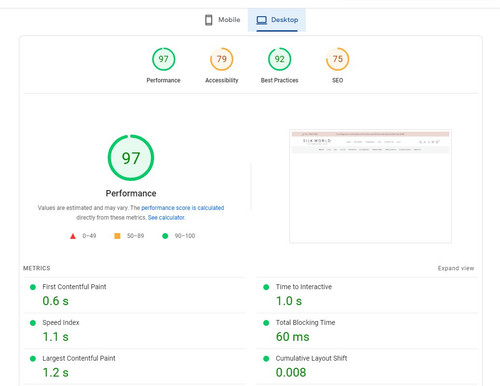The height and width of the screenshot is (386, 500).
Task: Click the green dot beside Cumulative Layout Shift
Action: [x=266, y=359]
